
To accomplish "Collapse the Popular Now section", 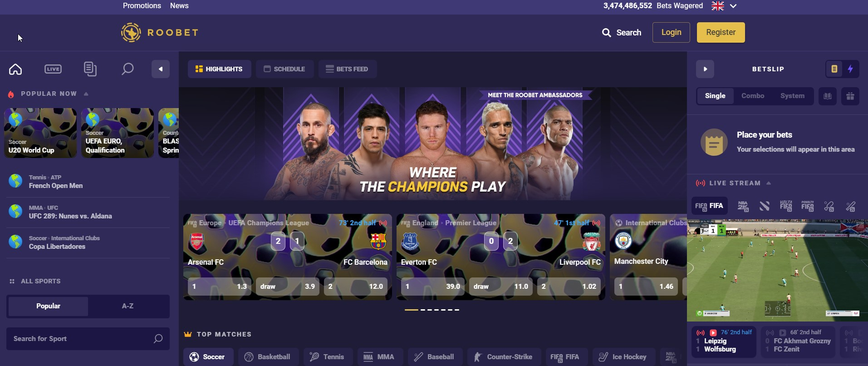I will pyautogui.click(x=86, y=94).
